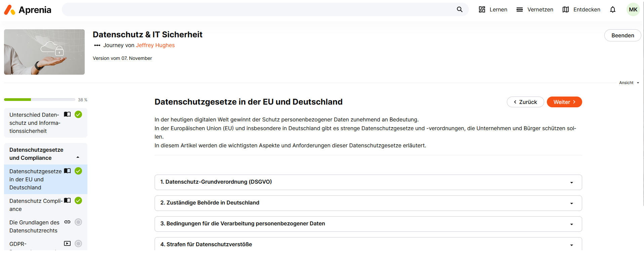Click book icon beside Unterschied Datenschutz
The height and width of the screenshot is (258, 644).
67,114
